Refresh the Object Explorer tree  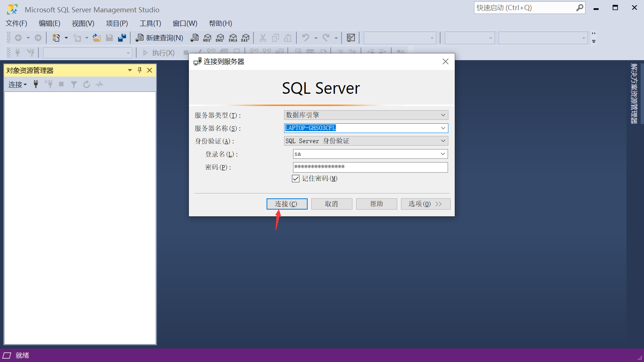coord(87,84)
